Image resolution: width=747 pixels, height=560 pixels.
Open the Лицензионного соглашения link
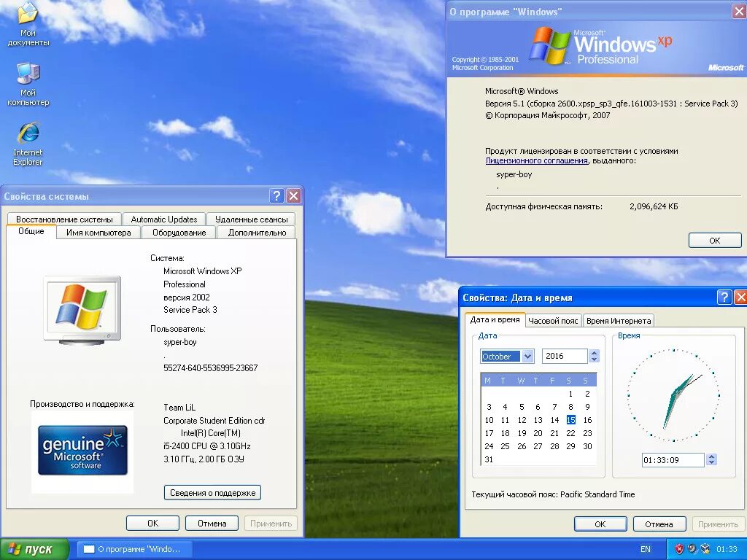tap(536, 161)
